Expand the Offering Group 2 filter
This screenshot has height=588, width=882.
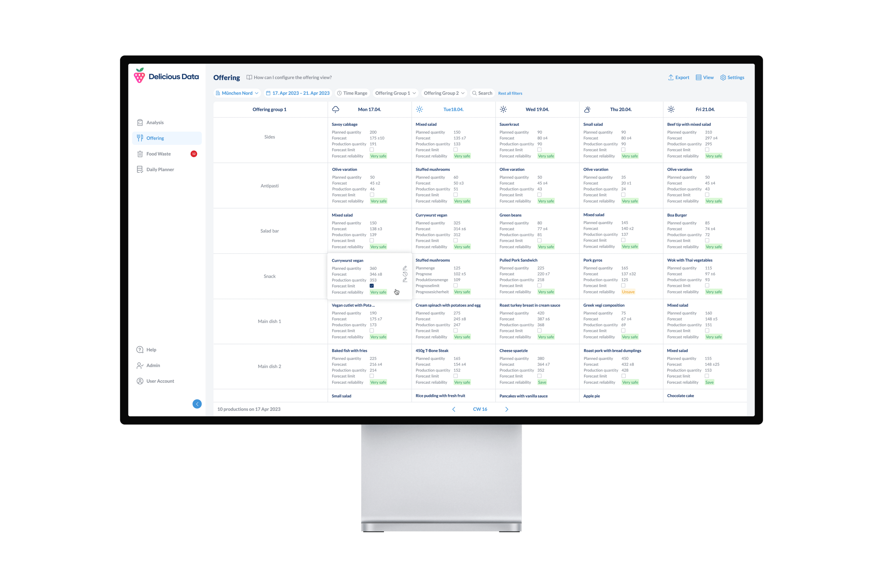click(x=444, y=93)
